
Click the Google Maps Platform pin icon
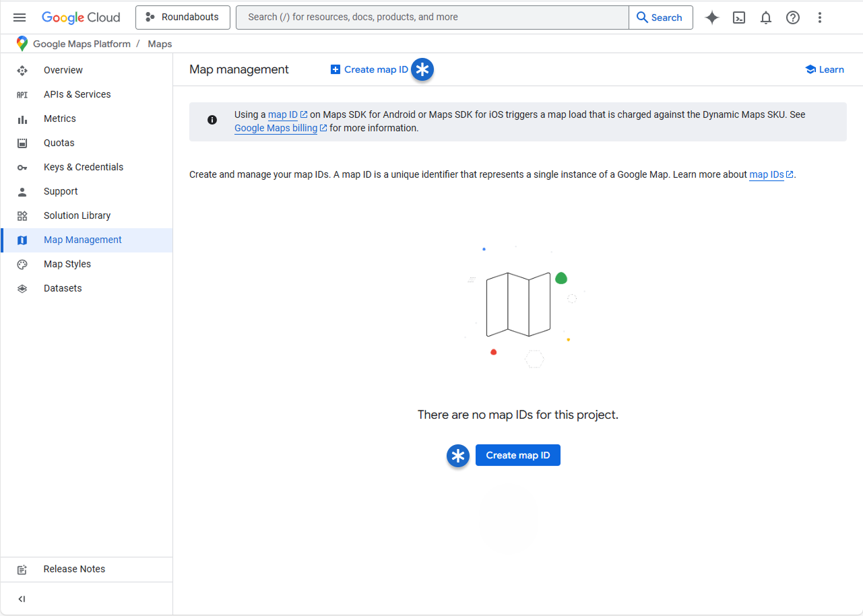click(22, 44)
